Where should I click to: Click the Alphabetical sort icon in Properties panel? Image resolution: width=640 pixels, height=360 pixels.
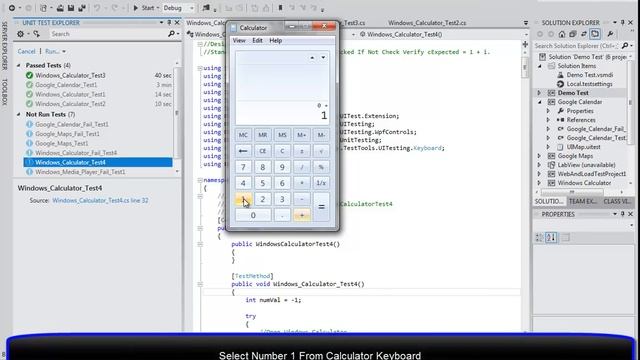click(x=551, y=238)
